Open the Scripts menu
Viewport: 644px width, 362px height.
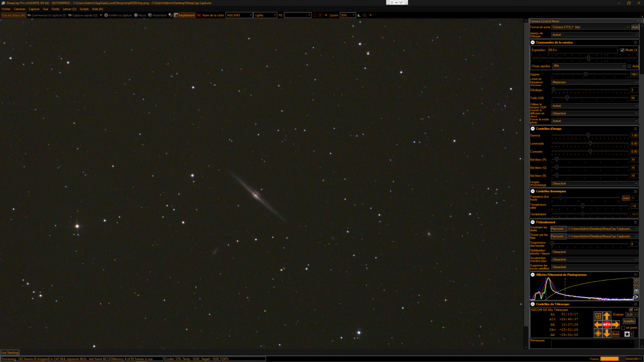pos(84,9)
